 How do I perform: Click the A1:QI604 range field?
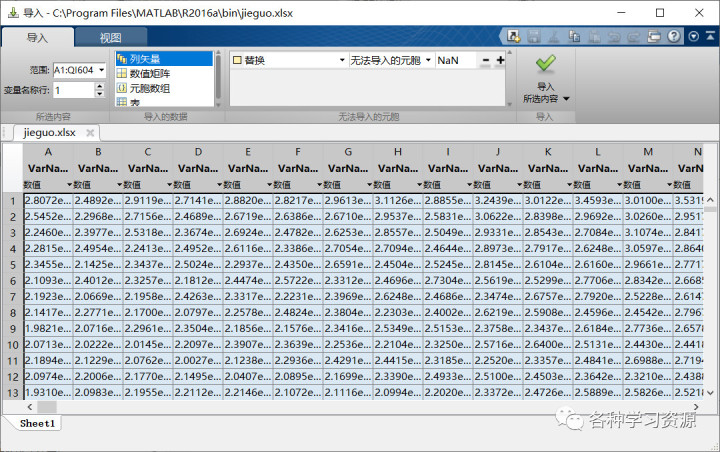point(75,70)
